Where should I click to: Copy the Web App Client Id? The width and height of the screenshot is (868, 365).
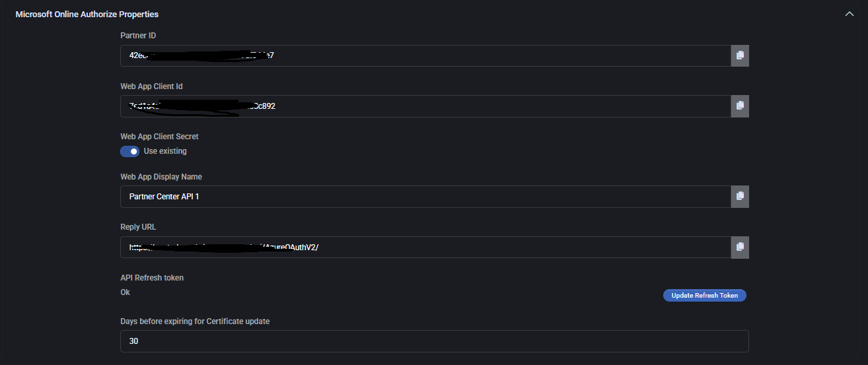point(740,106)
